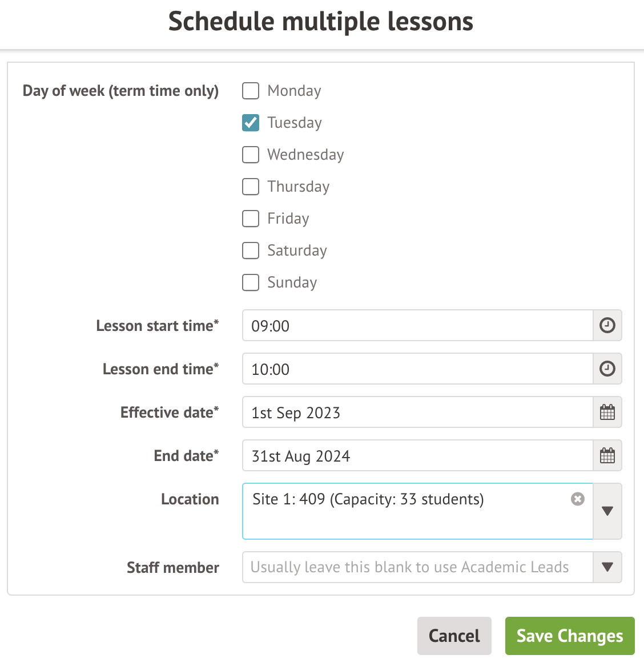Click Save Changes button
The height and width of the screenshot is (663, 644).
(x=570, y=636)
